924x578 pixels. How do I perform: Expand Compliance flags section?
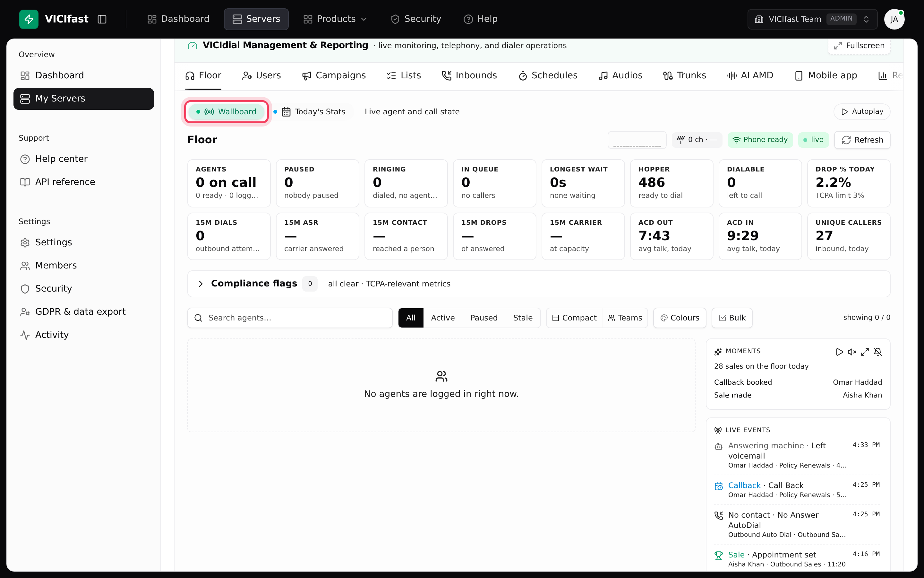(x=539, y=284)
